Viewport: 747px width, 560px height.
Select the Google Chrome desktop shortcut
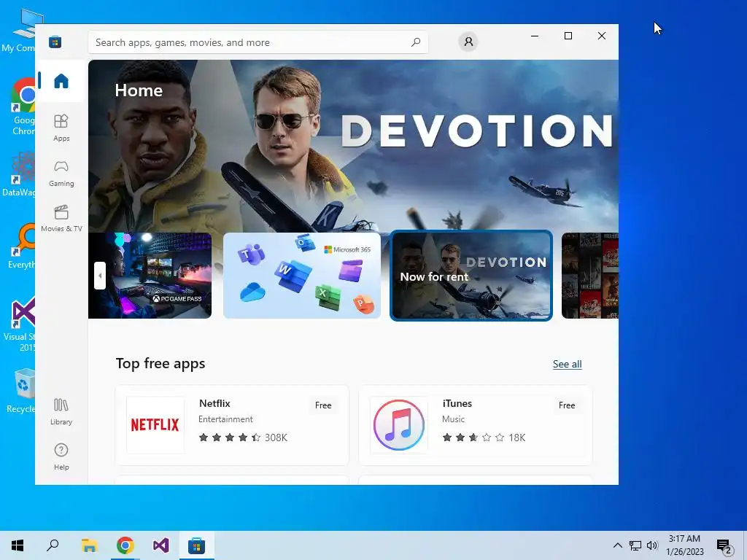[23, 107]
